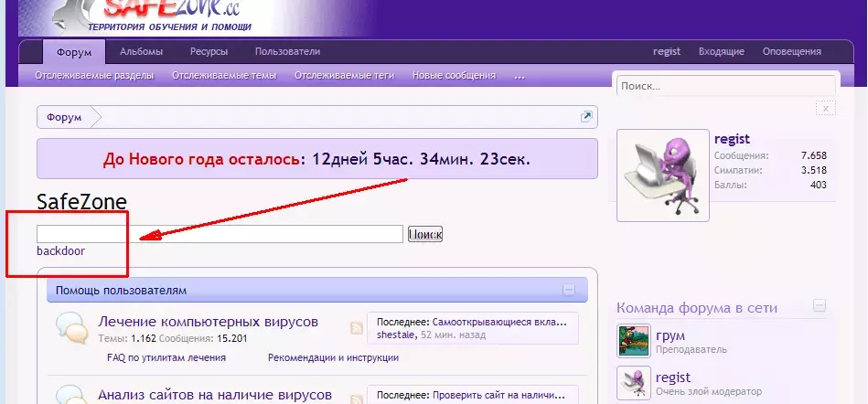Screen dimensions: 868x404
Task: Focus the search field under SafeZone heading
Action: click(220, 234)
